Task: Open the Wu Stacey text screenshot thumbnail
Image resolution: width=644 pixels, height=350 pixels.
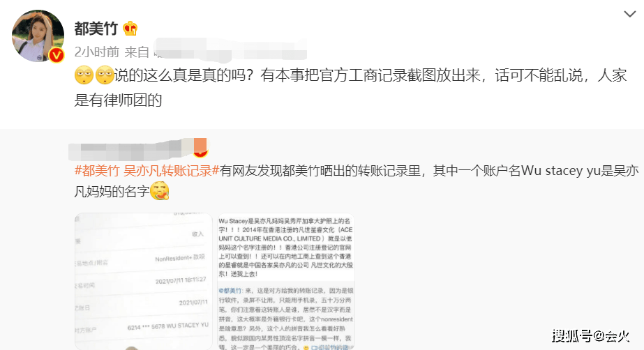Action: (286, 282)
